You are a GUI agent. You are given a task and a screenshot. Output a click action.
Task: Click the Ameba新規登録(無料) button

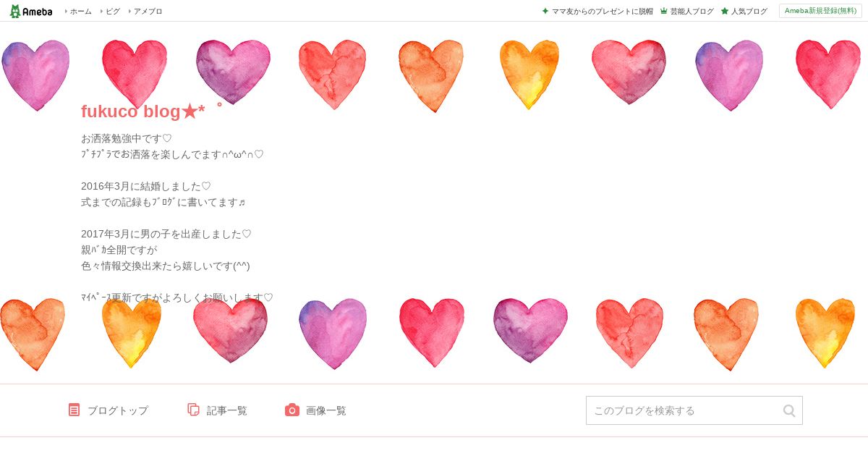coord(820,11)
